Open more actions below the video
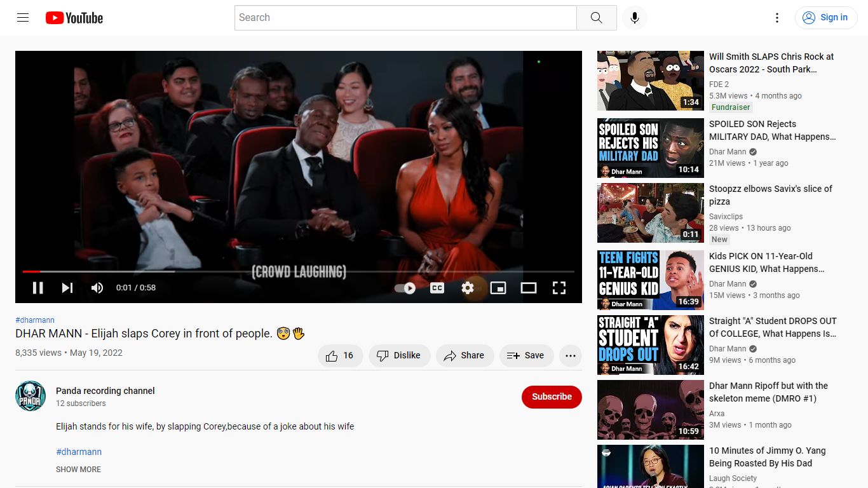The width and height of the screenshot is (868, 488). click(571, 356)
